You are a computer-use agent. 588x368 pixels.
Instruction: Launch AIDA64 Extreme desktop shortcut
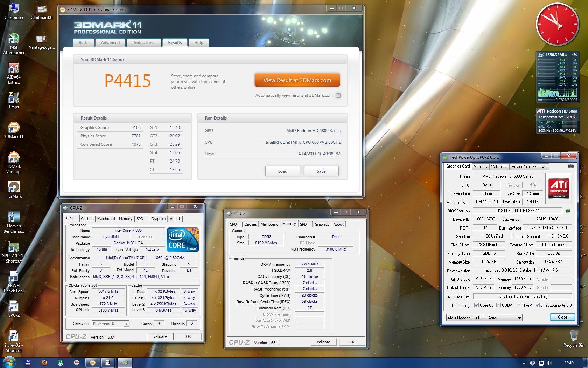click(x=14, y=74)
